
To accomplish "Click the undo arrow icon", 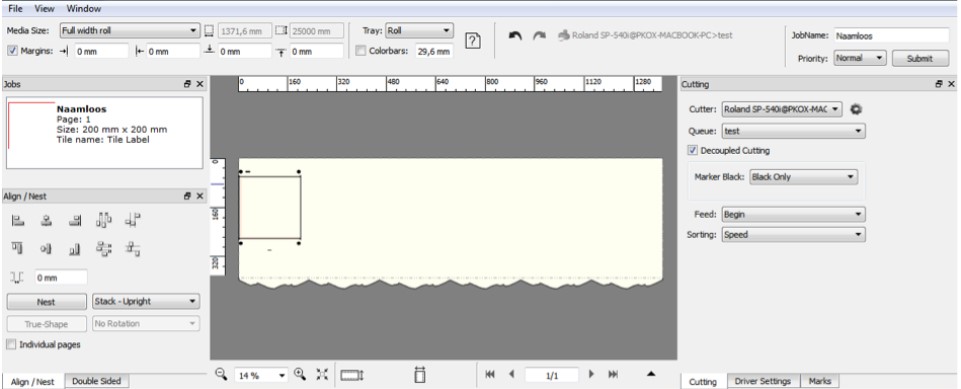I will point(515,36).
